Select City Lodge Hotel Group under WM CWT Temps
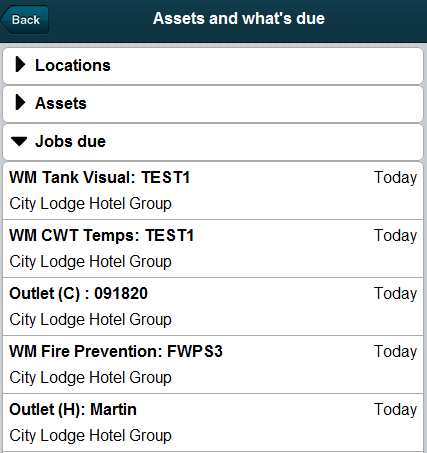Screen dimensions: 427x453 click(x=90, y=262)
